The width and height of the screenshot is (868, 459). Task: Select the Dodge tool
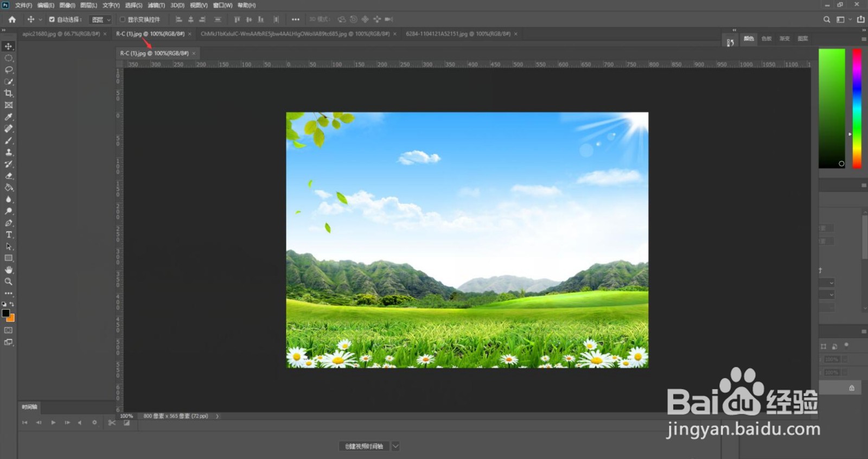pyautogui.click(x=9, y=211)
